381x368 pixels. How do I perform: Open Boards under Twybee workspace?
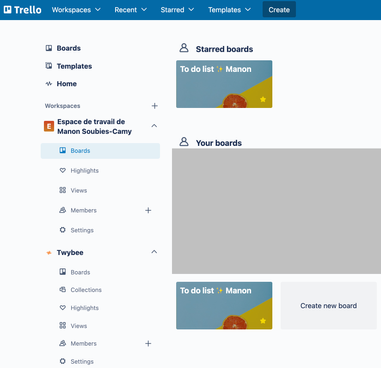coord(80,272)
